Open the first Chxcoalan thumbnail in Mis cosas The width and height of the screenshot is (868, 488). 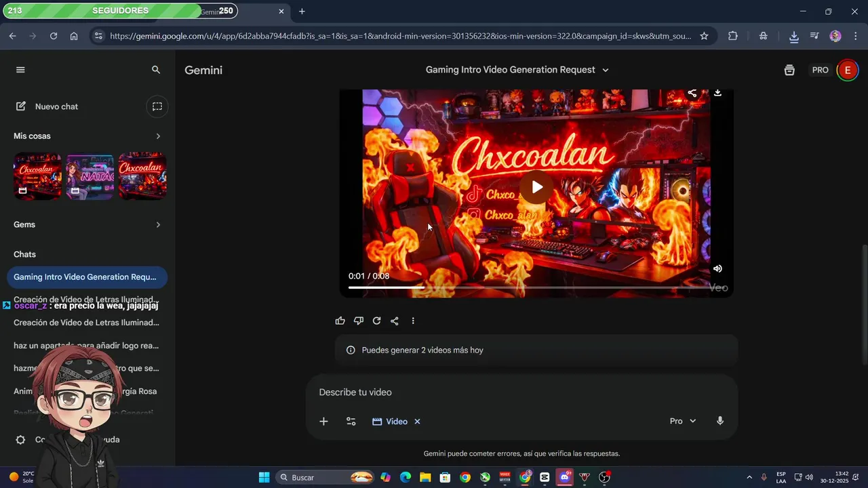point(37,176)
